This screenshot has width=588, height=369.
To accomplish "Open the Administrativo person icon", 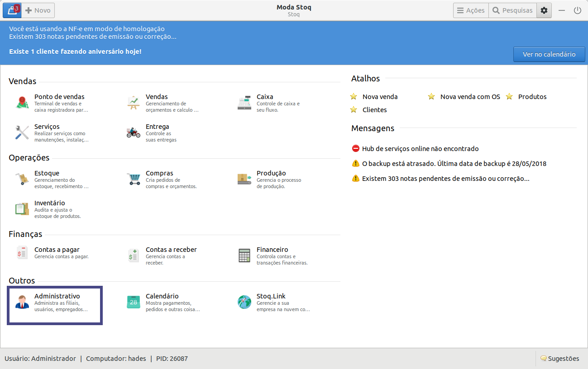I will pyautogui.click(x=22, y=302).
